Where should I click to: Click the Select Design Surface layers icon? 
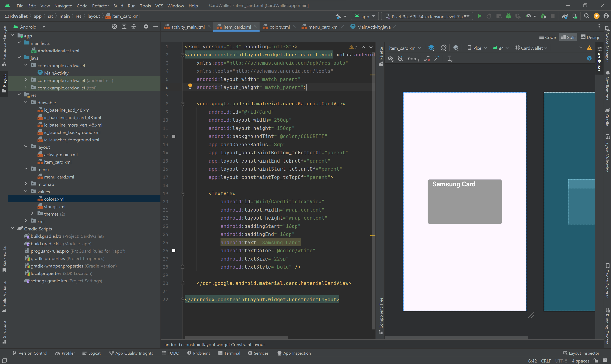click(431, 48)
